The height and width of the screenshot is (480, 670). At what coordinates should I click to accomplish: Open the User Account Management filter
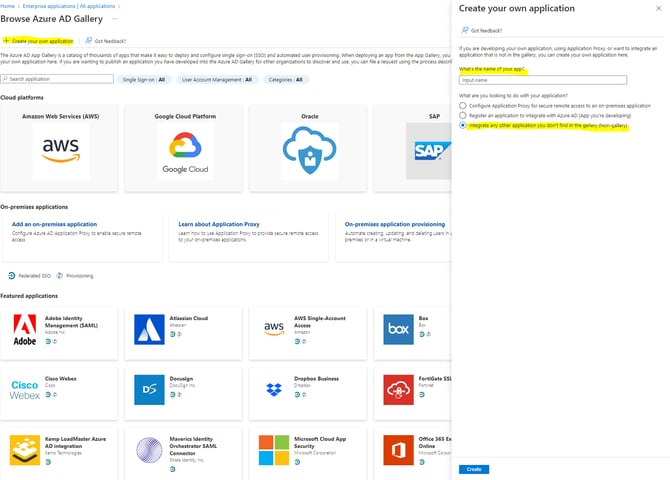217,80
